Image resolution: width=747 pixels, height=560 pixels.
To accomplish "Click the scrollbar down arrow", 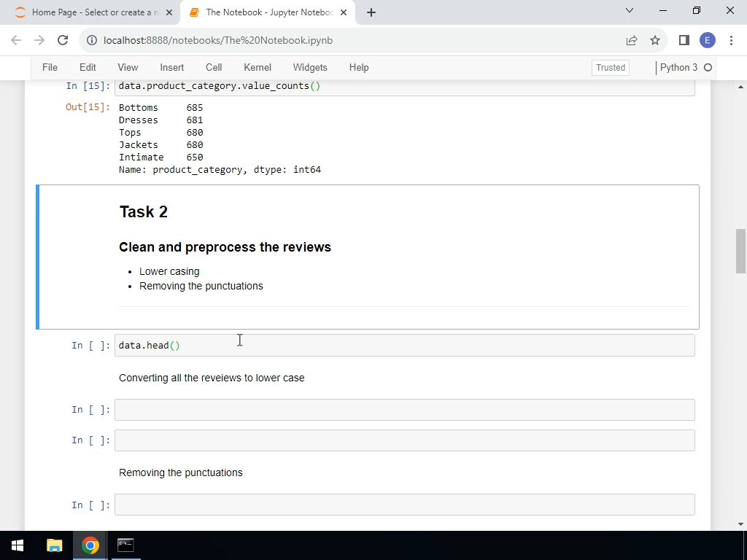I will point(741,523).
